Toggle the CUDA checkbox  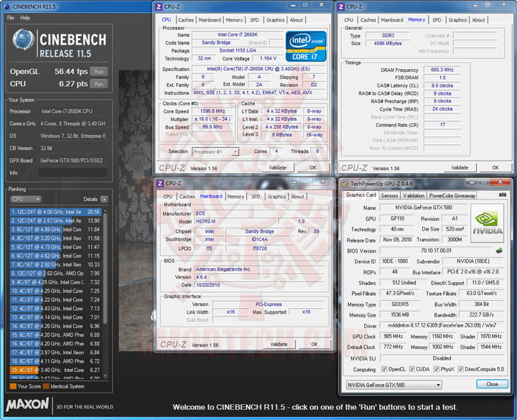coord(412,369)
